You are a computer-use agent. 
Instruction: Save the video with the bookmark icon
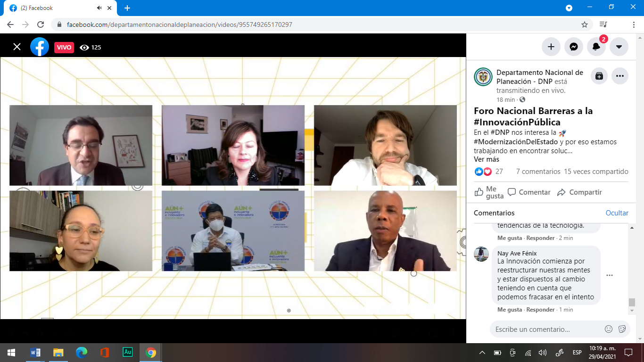[599, 76]
